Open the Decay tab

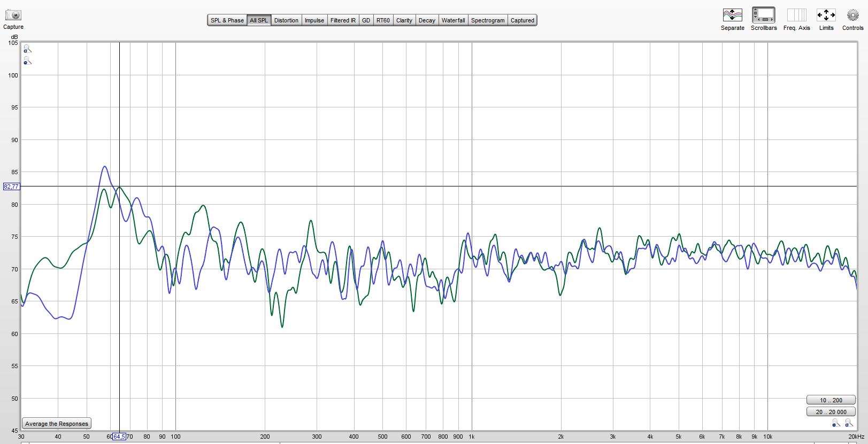pyautogui.click(x=427, y=20)
